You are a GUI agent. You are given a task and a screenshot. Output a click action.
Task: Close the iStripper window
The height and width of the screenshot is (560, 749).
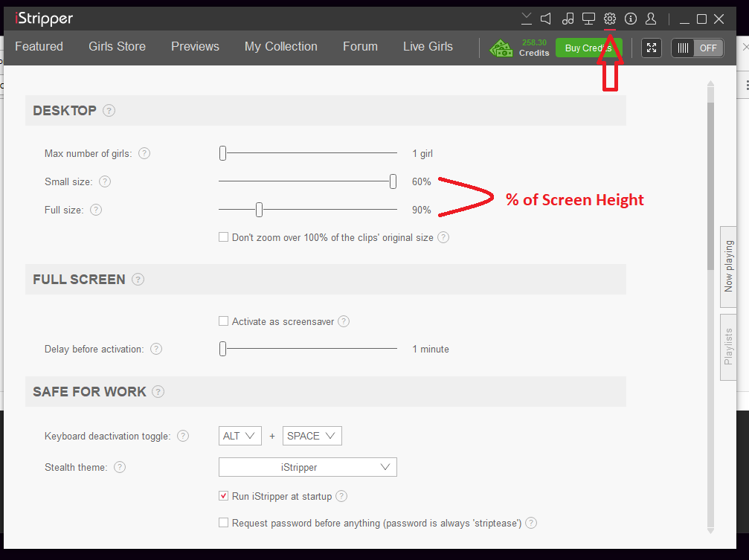pyautogui.click(x=719, y=19)
